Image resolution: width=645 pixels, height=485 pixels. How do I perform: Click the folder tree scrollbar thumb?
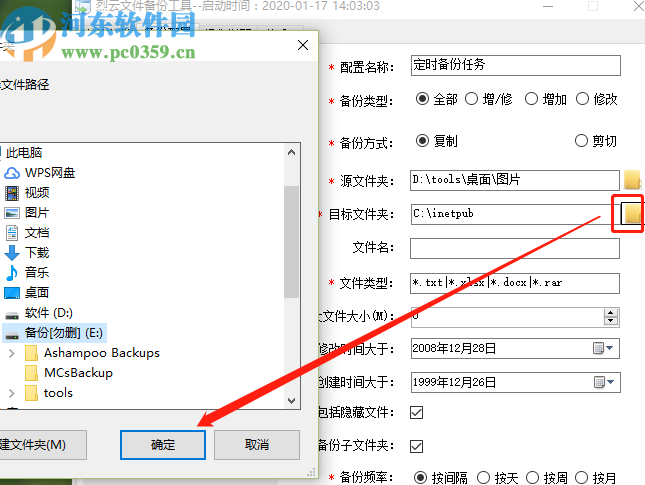point(292,242)
